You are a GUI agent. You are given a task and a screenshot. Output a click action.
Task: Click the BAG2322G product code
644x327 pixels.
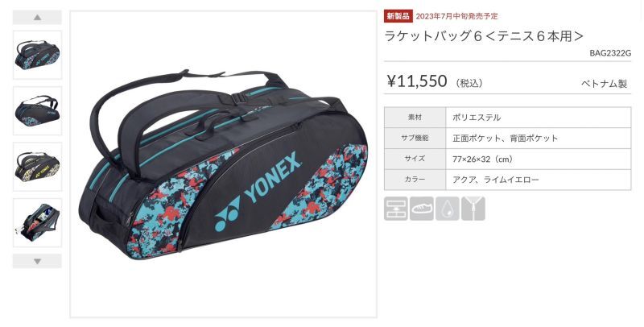[x=610, y=53]
